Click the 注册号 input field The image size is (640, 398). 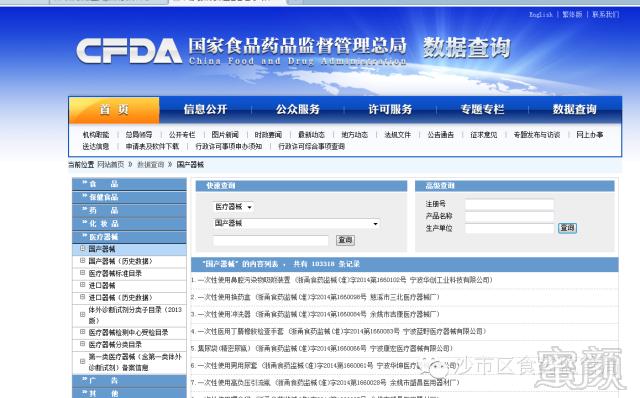[509, 204]
